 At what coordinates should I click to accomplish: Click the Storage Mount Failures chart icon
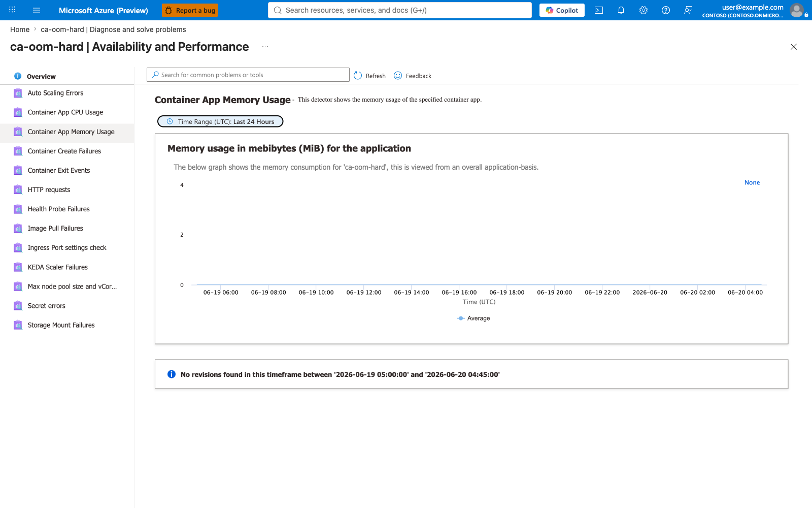(18, 325)
